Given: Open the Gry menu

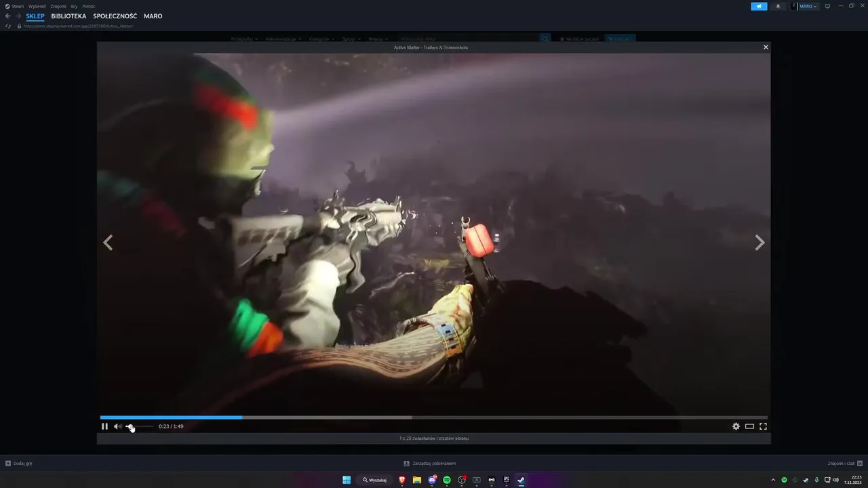Looking at the screenshot, I should coord(74,6).
